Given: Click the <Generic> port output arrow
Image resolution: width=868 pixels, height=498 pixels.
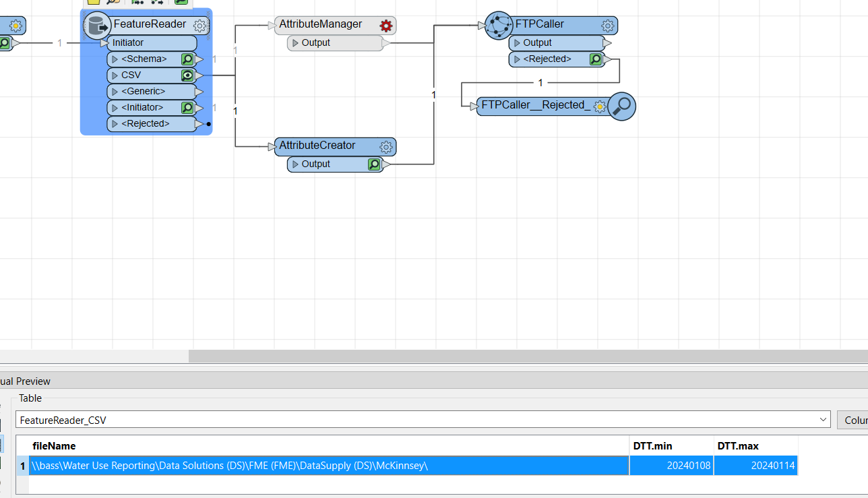Looking at the screenshot, I should point(199,92).
